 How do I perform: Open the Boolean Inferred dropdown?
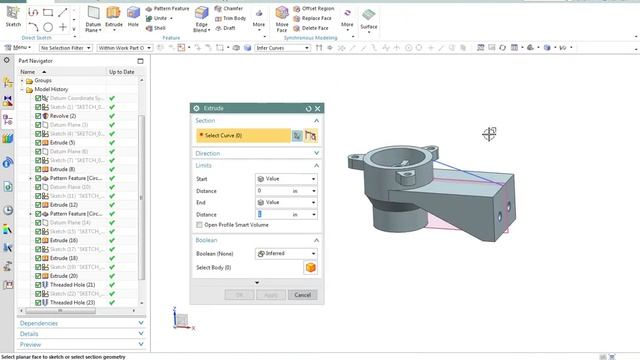[286, 253]
